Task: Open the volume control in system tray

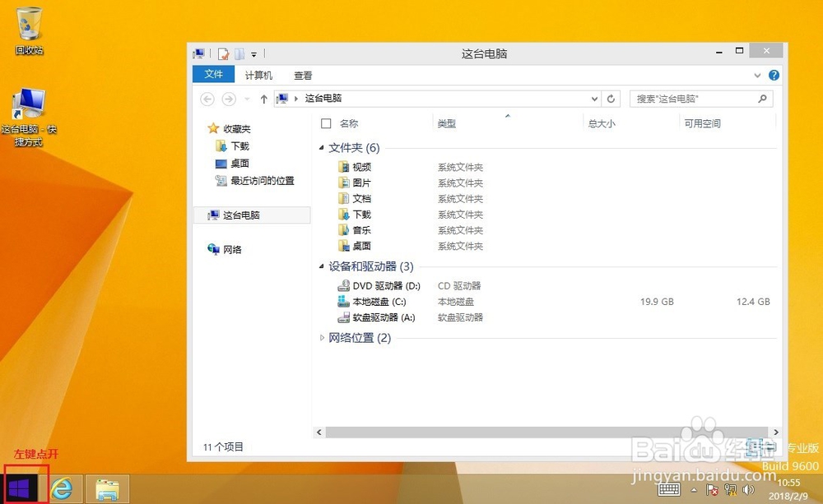Action: (x=748, y=491)
